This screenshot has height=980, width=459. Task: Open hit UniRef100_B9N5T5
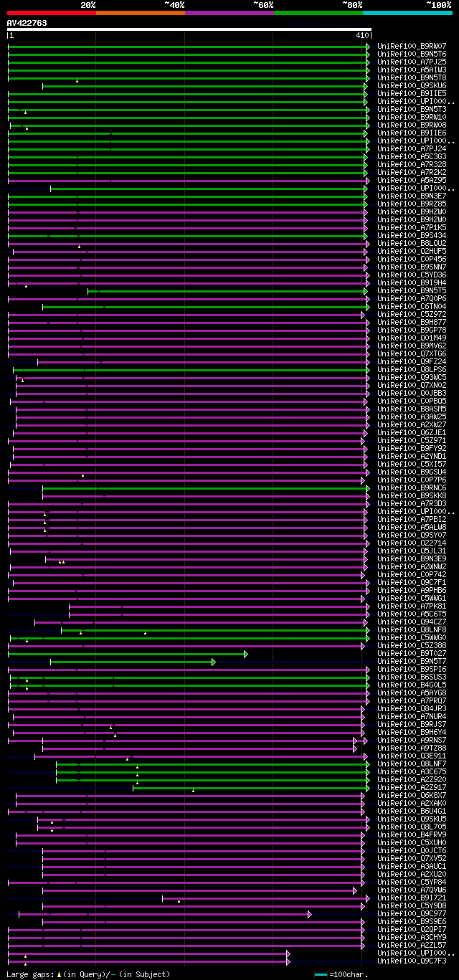coord(412,291)
